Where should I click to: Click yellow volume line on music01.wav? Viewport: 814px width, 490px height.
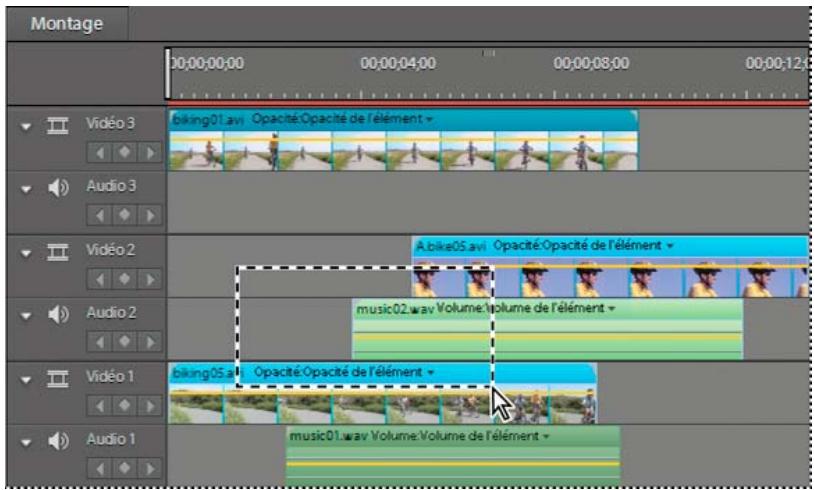point(453,464)
